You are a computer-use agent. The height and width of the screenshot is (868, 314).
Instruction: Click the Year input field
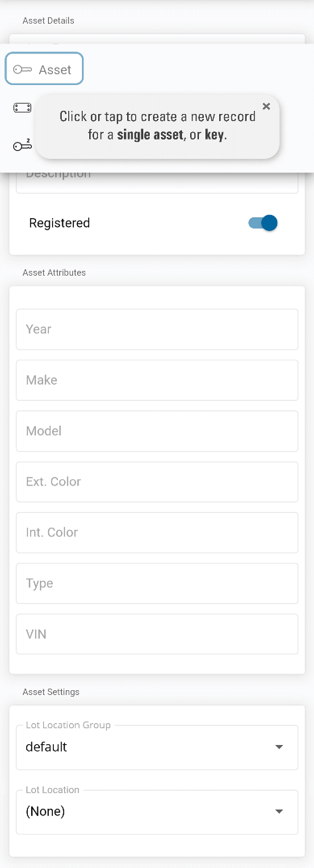coord(157,329)
